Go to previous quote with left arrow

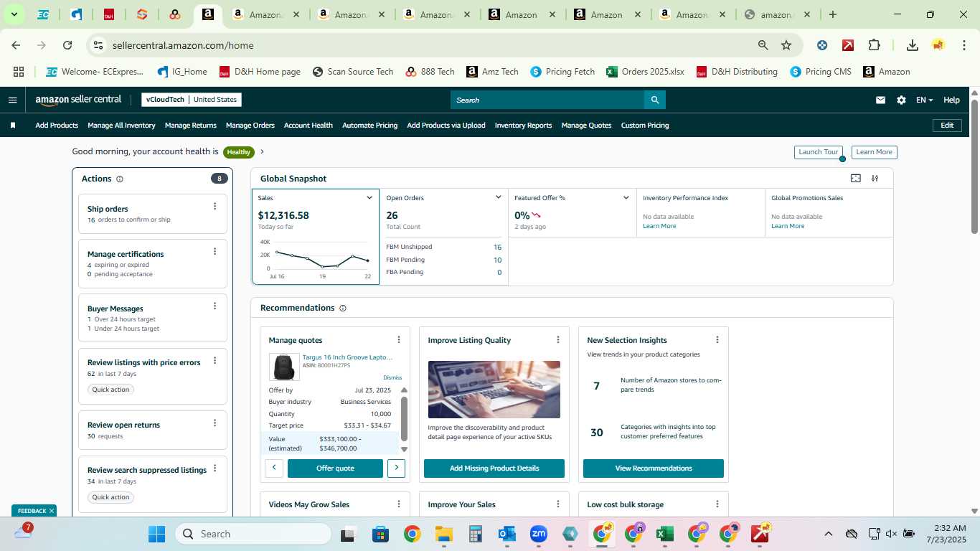tap(274, 468)
